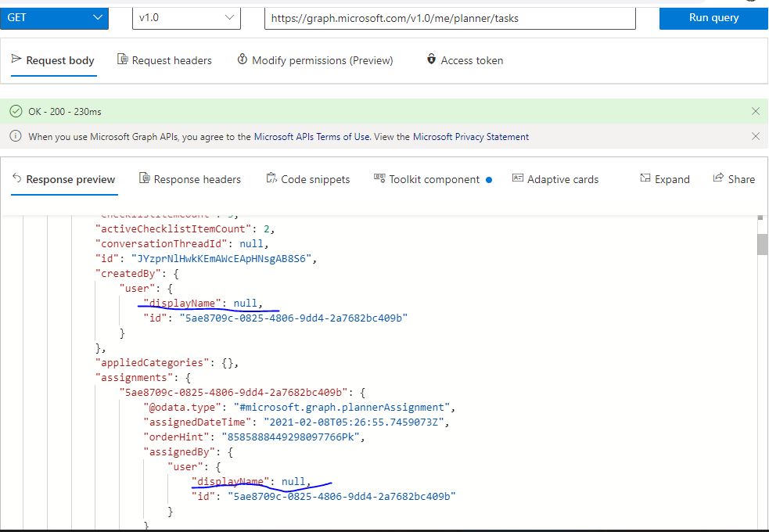Click the Response preview reply icon

[x=16, y=178]
